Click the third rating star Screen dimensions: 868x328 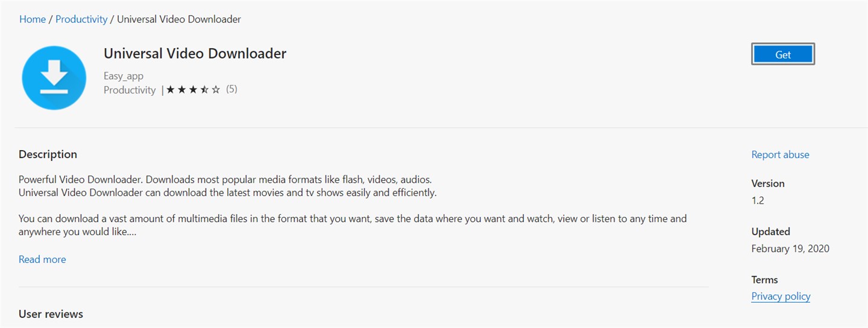(x=193, y=90)
